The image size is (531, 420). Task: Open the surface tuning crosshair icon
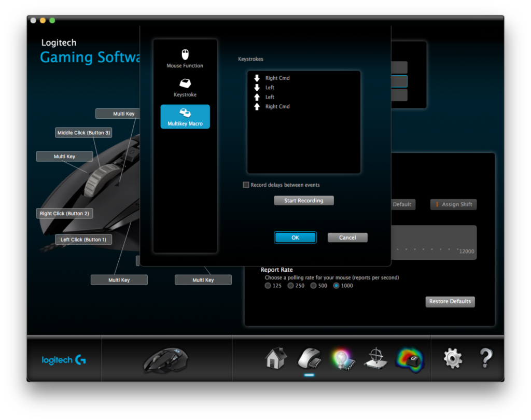pos(375,358)
